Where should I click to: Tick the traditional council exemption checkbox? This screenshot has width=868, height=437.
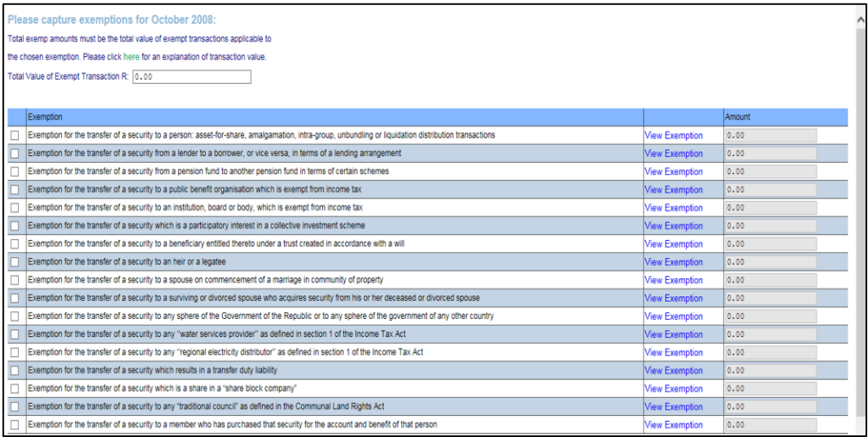(x=14, y=406)
